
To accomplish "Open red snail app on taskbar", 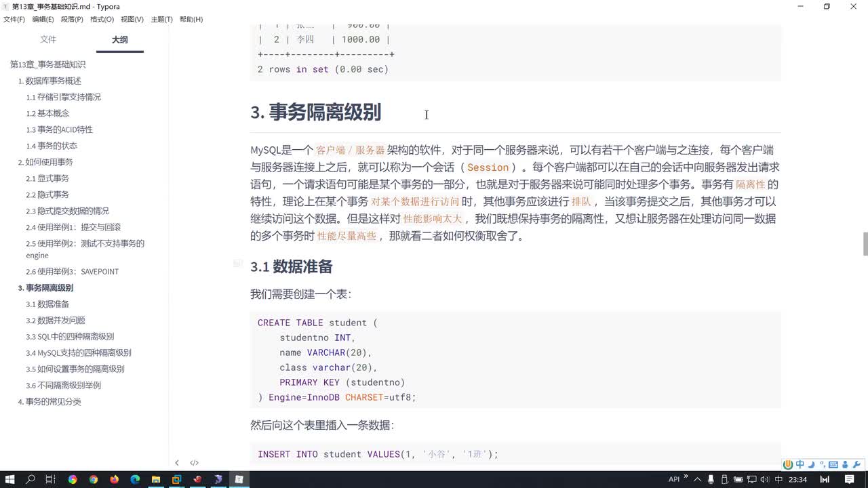I will pyautogui.click(x=197, y=479).
